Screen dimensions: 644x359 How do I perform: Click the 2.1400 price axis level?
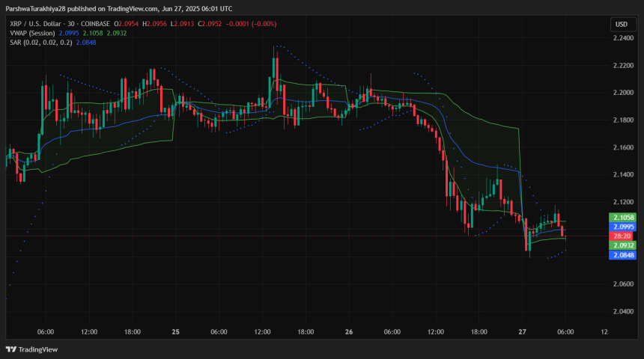pyautogui.click(x=623, y=175)
